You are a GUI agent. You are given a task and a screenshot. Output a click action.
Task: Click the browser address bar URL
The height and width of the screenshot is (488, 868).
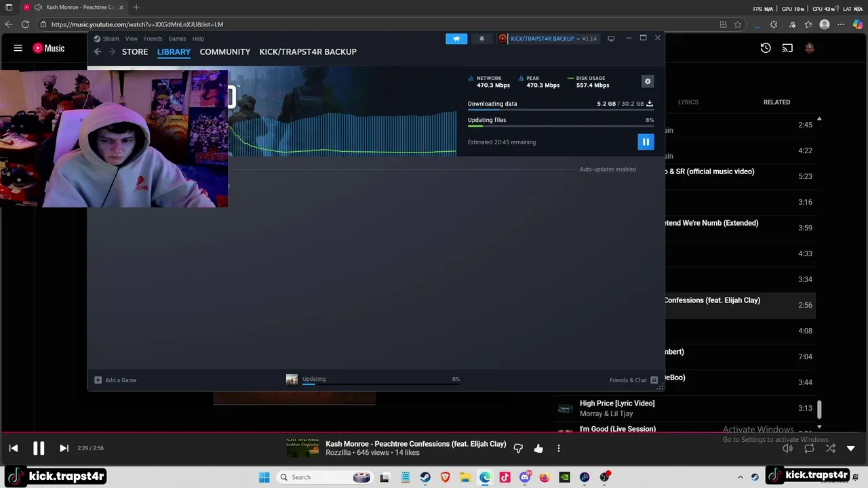tap(137, 24)
